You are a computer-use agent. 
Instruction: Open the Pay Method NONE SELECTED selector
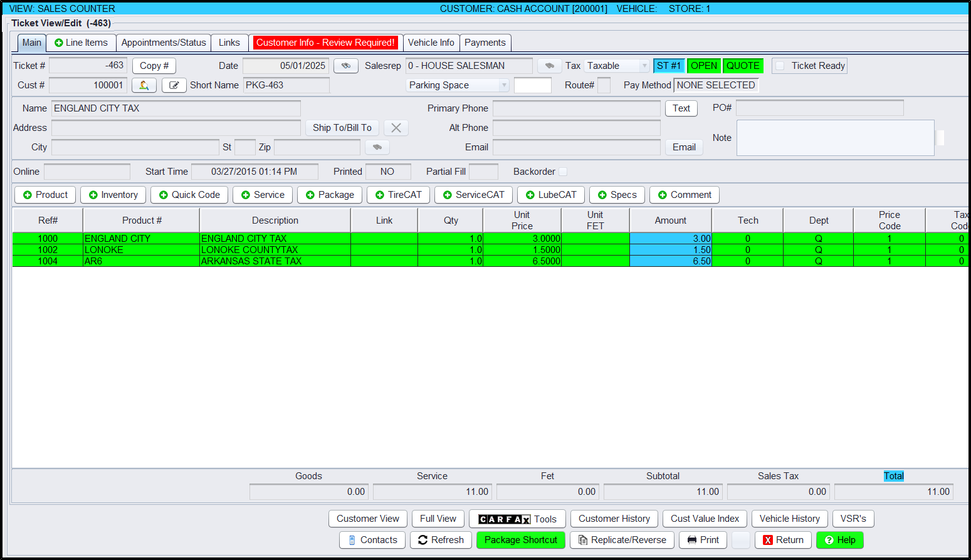point(715,85)
